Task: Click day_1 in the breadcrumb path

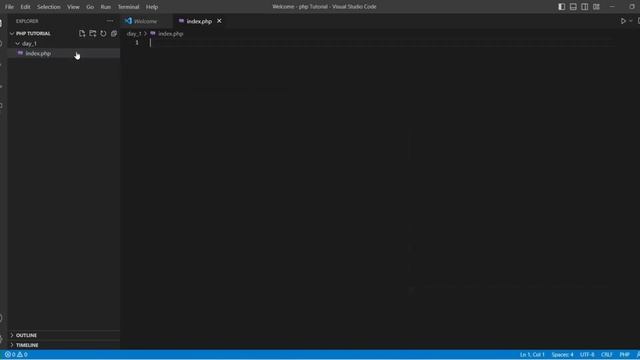Action: coord(134,34)
